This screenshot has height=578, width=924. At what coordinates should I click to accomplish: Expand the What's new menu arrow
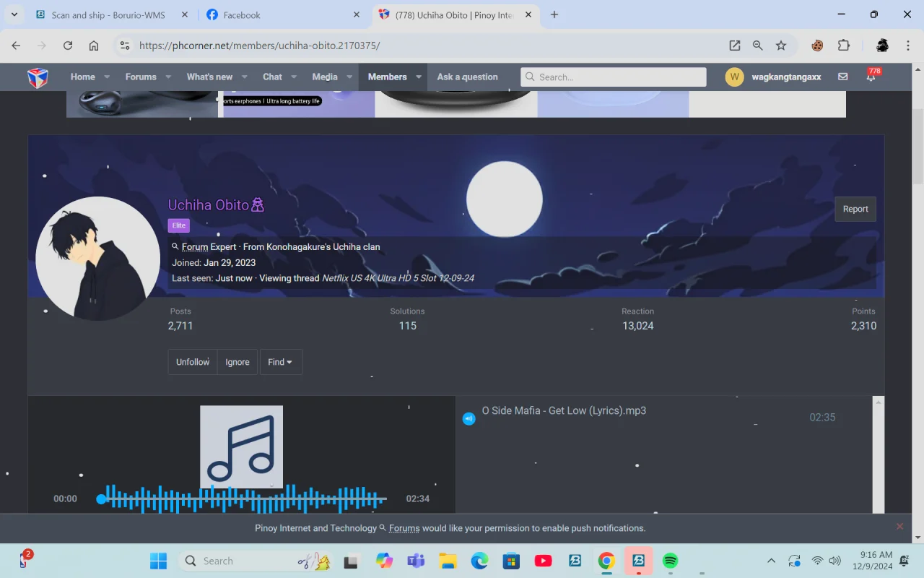[245, 77]
